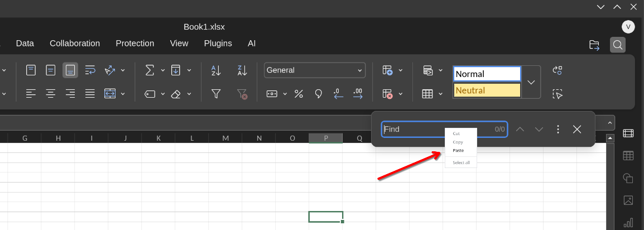Viewport: 644px width, 230px height.
Task: Apply percent style to the cell
Action: [299, 94]
